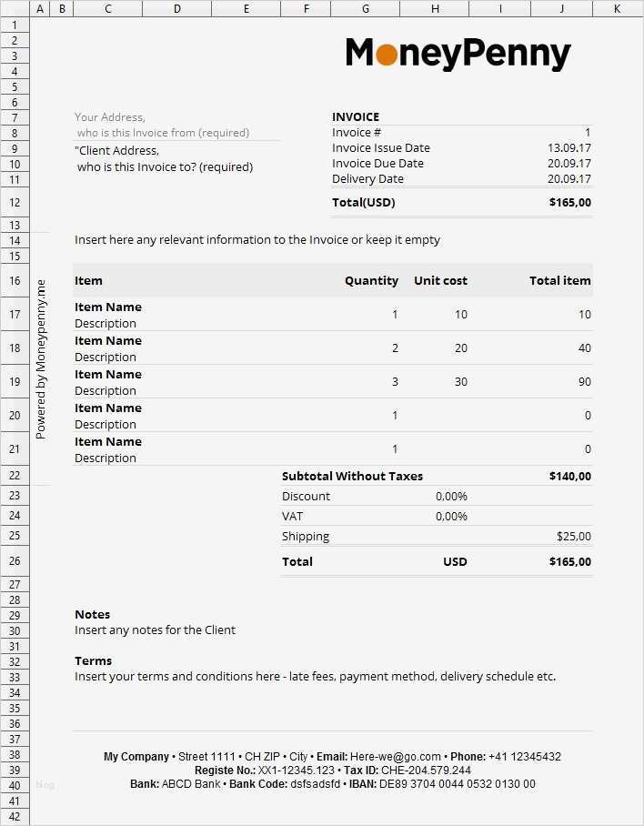644x826 pixels.
Task: Click the terms and conditions text
Action: pyautogui.click(x=315, y=677)
